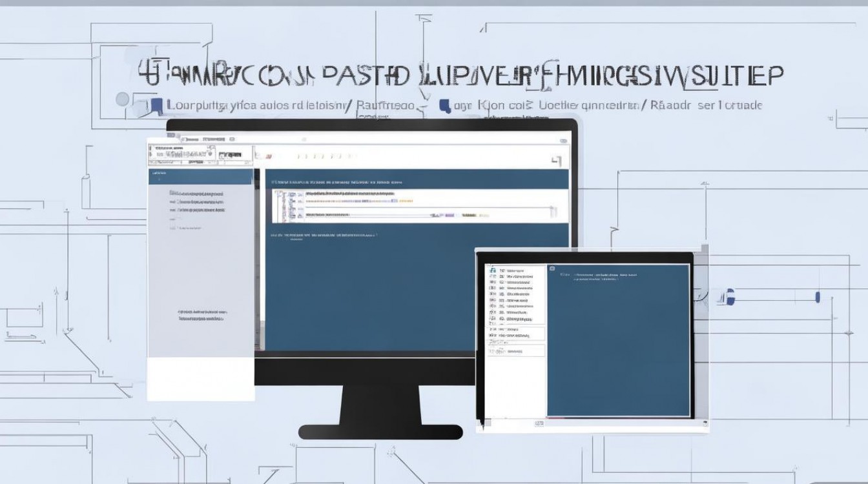This screenshot has height=484, width=868.
Task: Click the bracket icon at top-right of main window
Action: pyautogui.click(x=556, y=160)
